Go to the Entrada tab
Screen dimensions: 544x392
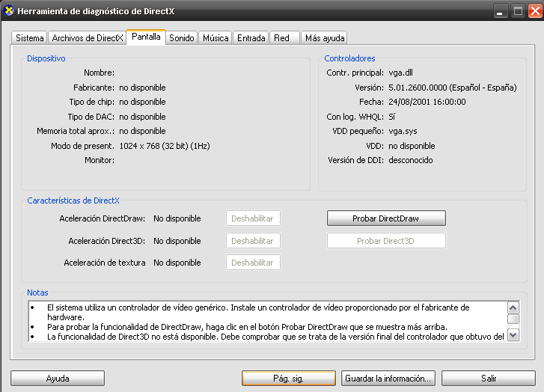tap(251, 38)
